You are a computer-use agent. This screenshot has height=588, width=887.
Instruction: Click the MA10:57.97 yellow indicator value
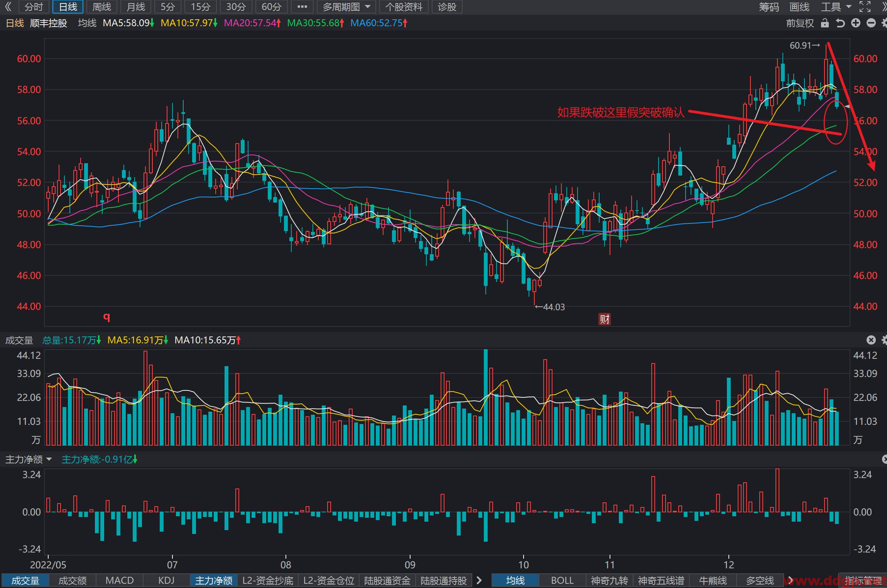(189, 23)
